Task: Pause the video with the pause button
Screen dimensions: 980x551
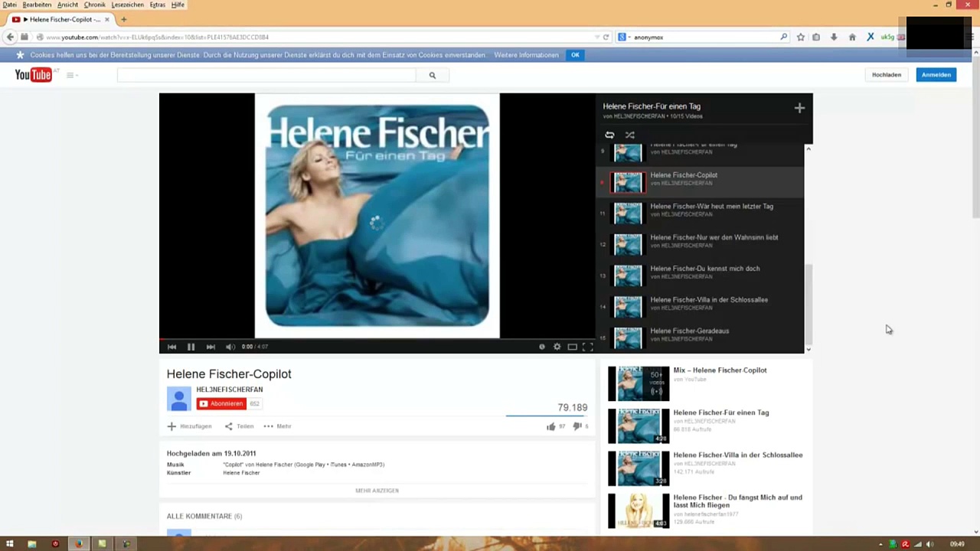Action: (191, 347)
